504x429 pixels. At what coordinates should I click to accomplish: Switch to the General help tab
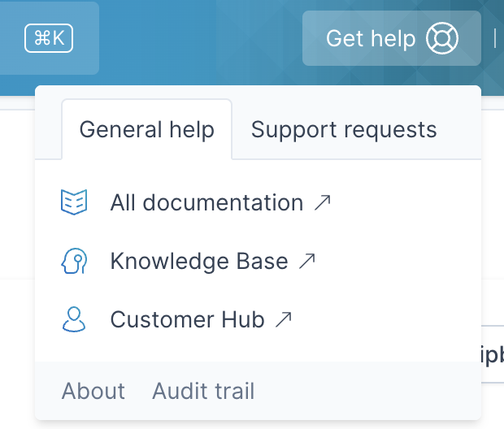pos(147,129)
